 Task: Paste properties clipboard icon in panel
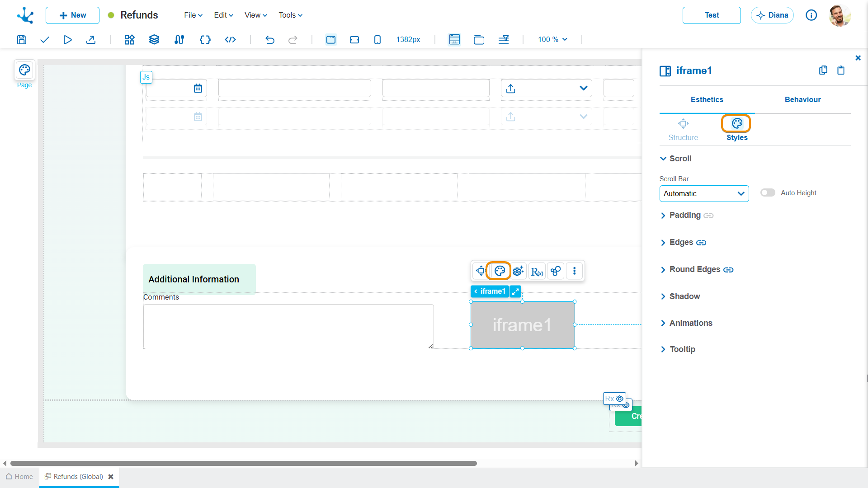tap(841, 70)
